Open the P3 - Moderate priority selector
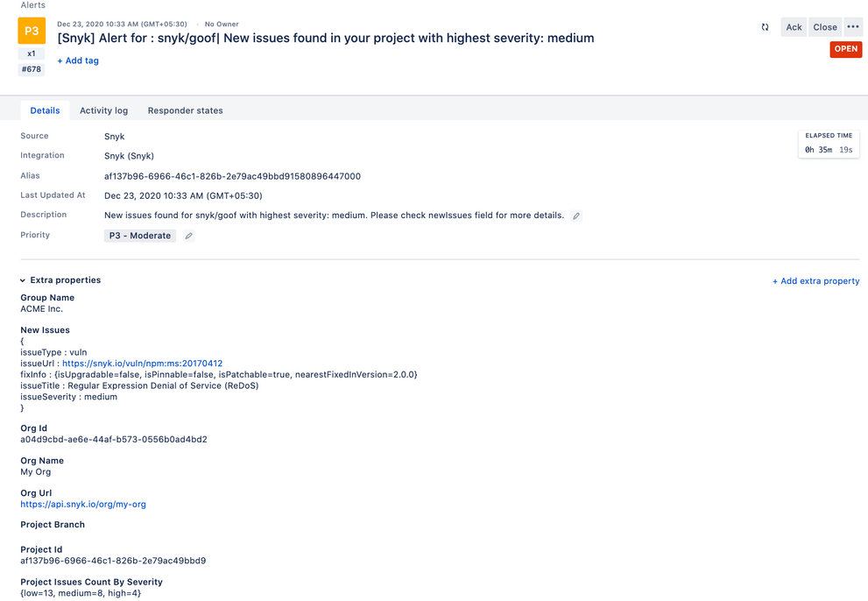This screenshot has width=868, height=601. pos(139,235)
